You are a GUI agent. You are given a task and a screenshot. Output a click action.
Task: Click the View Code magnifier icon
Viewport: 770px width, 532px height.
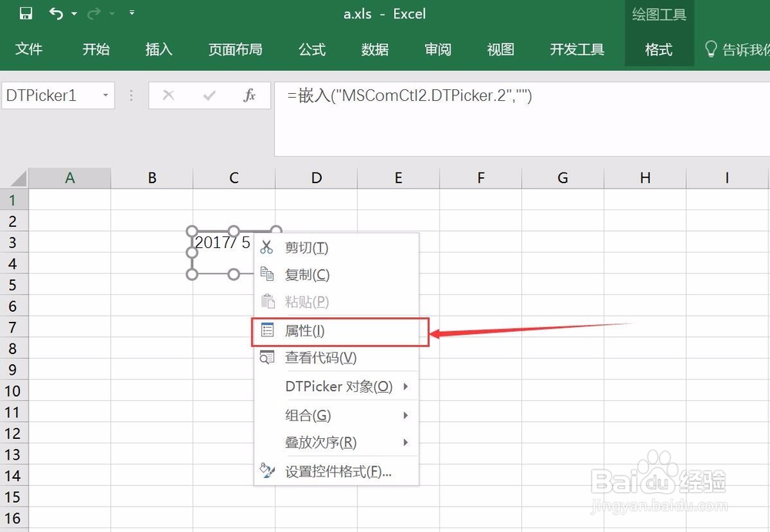point(267,357)
